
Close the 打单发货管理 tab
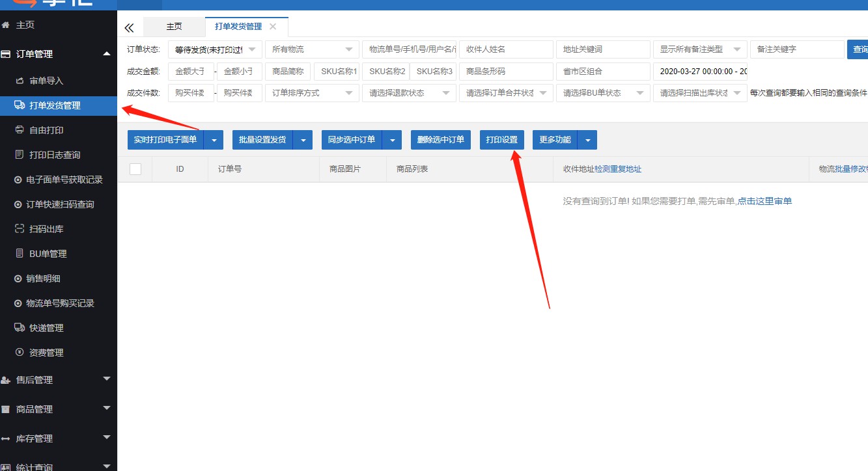[273, 27]
